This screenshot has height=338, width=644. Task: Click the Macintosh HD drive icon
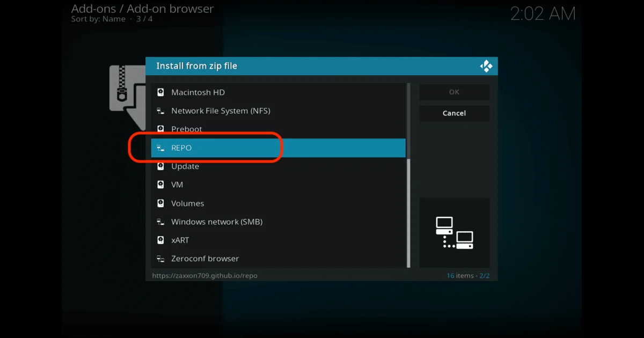click(160, 92)
